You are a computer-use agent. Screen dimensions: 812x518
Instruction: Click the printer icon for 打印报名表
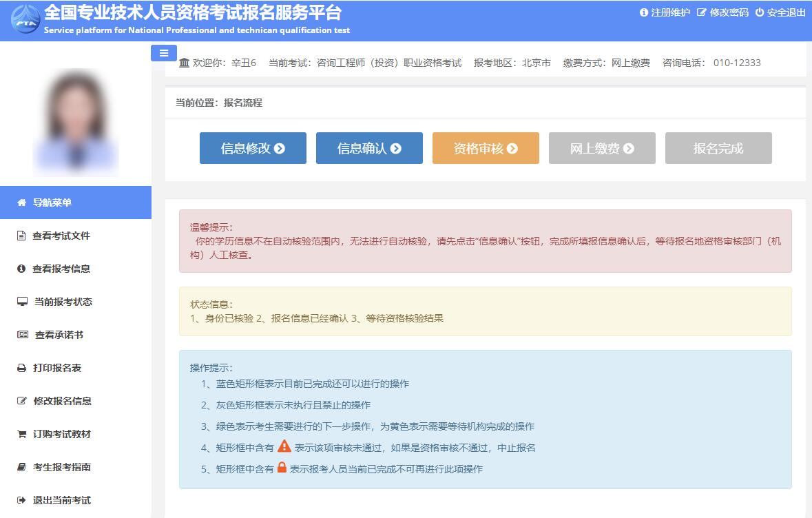pyautogui.click(x=21, y=368)
